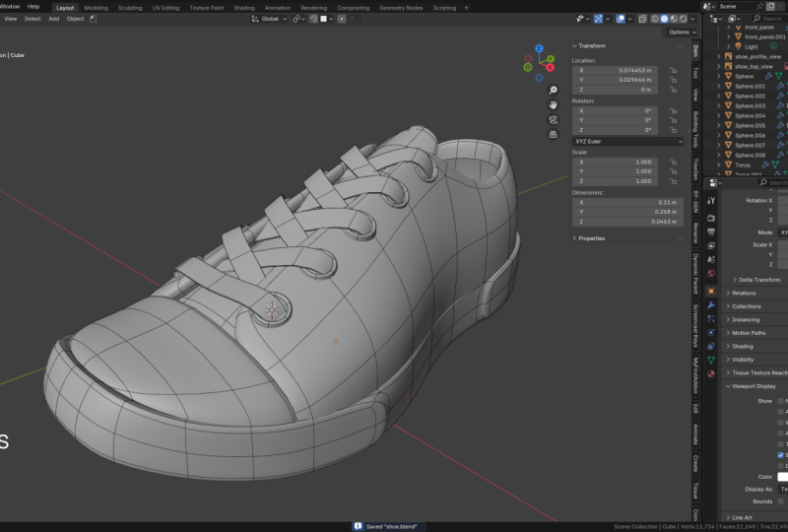The height and width of the screenshot is (532, 788).
Task: Switch to the Geometry Nodes workspace tab
Action: [x=401, y=8]
